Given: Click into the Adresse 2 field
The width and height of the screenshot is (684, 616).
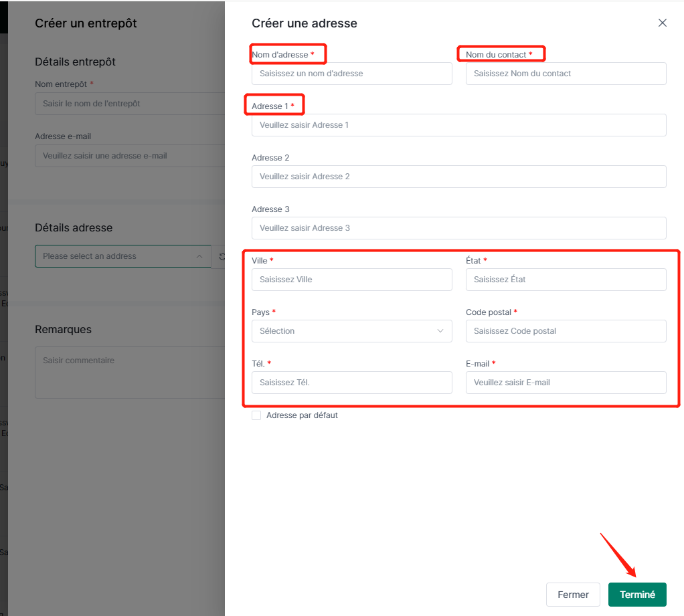Looking at the screenshot, I should 458,177.
